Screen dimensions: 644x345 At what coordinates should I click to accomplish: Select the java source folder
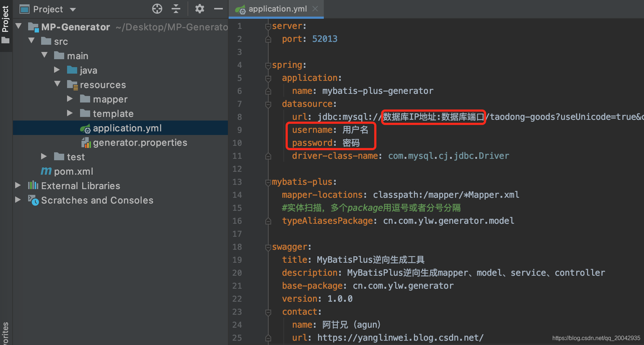click(x=88, y=70)
